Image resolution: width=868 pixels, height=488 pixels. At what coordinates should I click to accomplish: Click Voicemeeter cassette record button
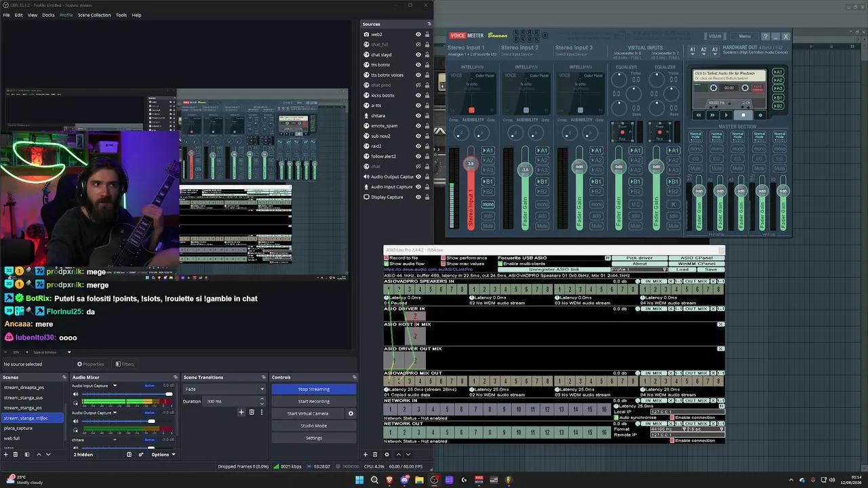pos(759,115)
